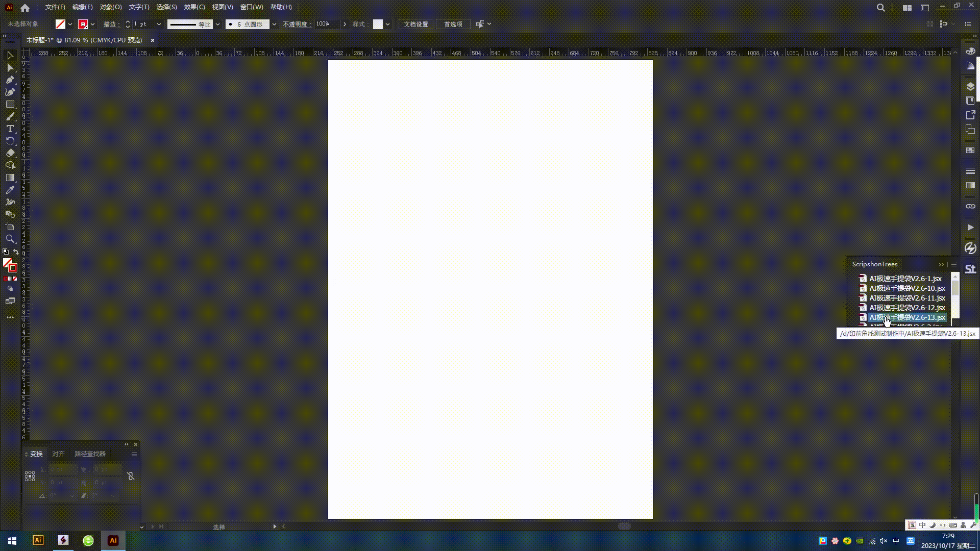Open the workspace switcher icon

pos(907,8)
